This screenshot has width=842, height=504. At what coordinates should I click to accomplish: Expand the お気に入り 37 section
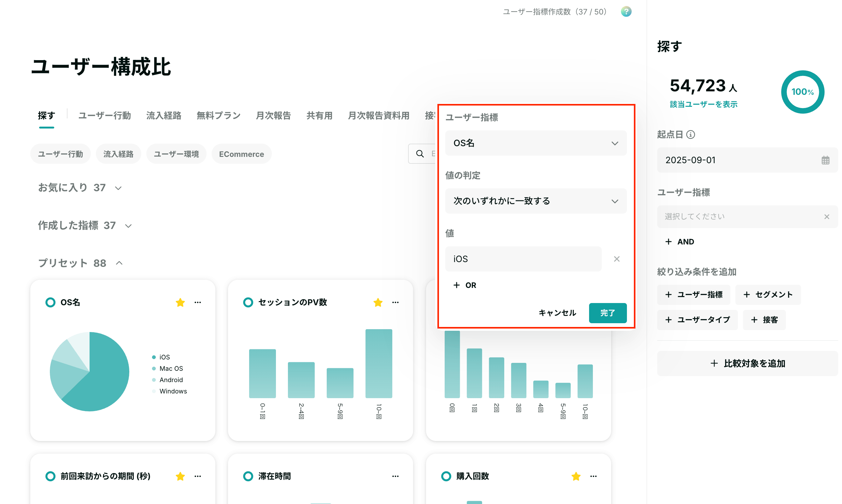coord(80,187)
